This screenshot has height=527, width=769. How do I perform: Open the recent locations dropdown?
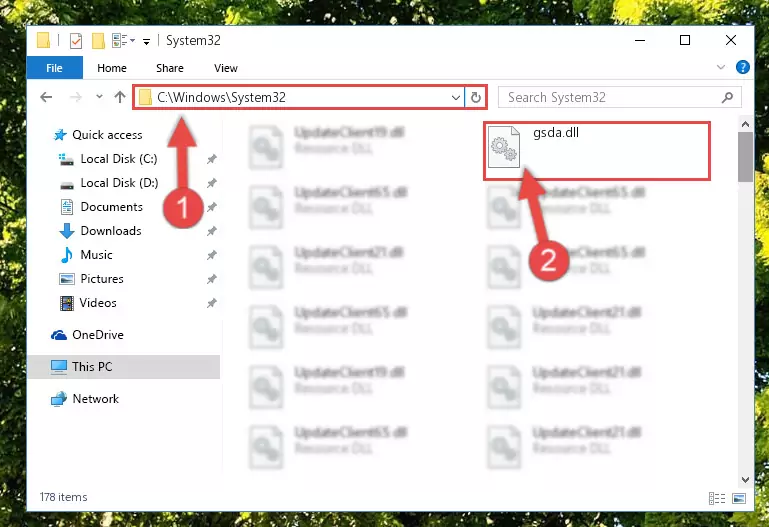pos(99,97)
